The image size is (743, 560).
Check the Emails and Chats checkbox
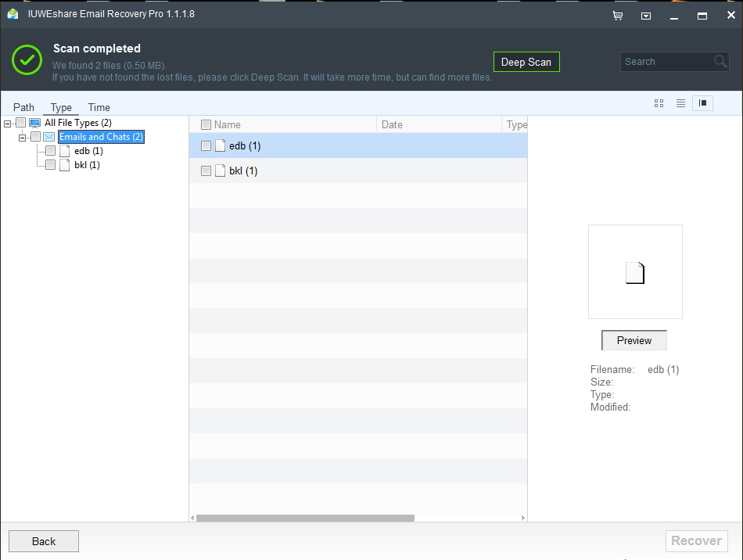coord(35,137)
